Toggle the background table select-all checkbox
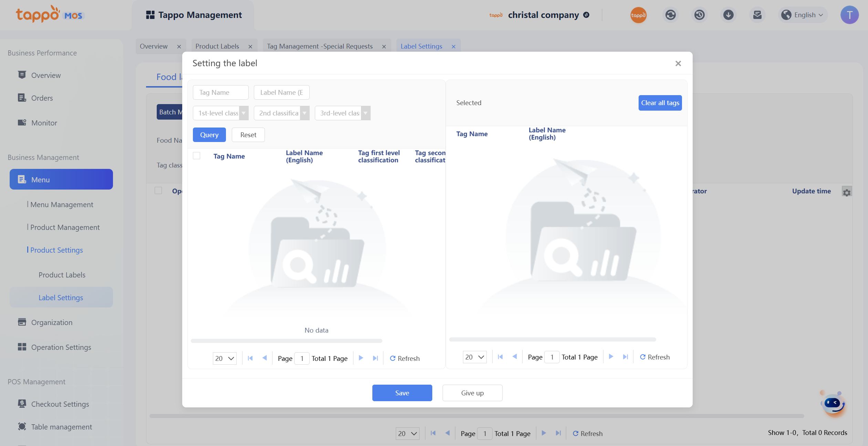 [x=158, y=191]
